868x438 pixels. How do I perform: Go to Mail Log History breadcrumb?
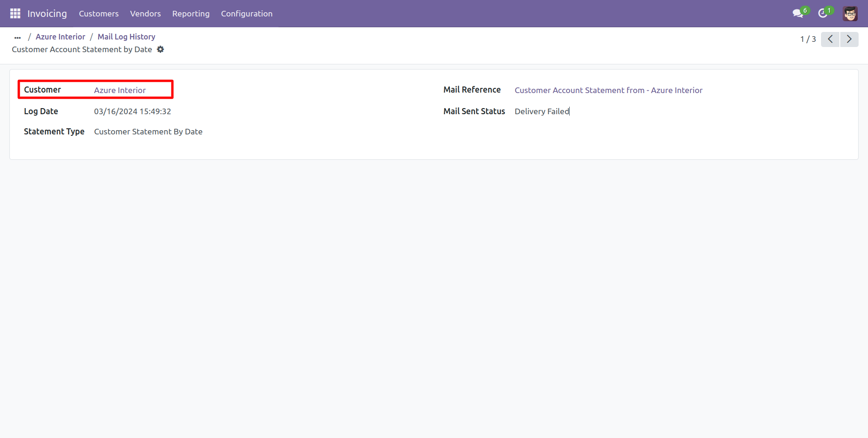click(x=126, y=37)
